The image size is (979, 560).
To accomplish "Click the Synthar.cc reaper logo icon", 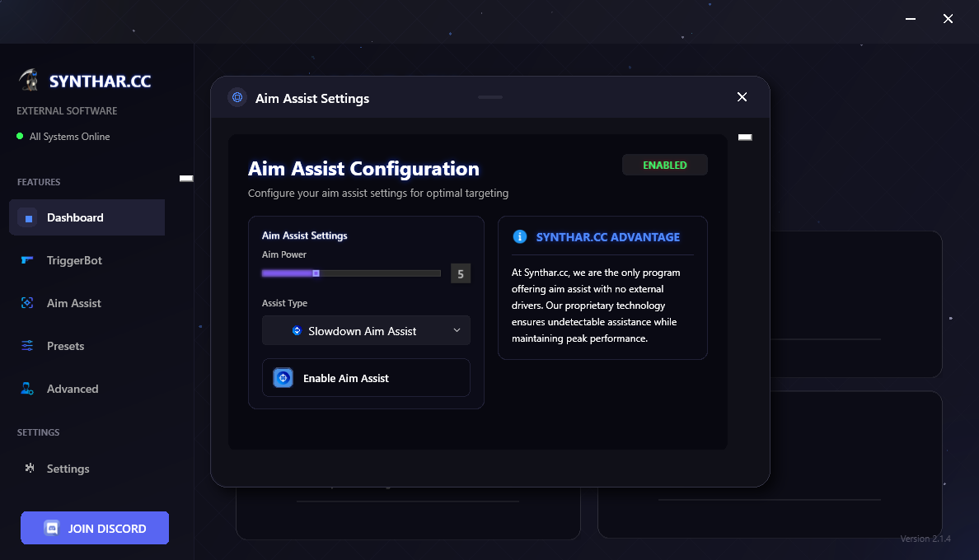I will 30,80.
